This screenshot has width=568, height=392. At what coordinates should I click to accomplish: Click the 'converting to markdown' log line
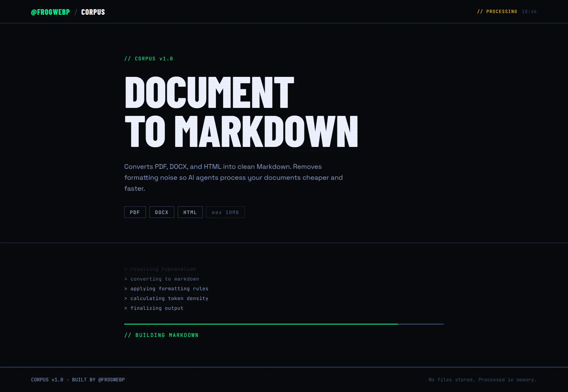[x=162, y=279]
